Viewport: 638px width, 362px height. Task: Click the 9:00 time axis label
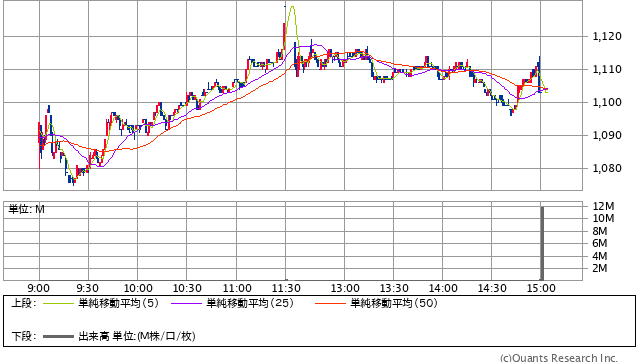click(x=39, y=288)
